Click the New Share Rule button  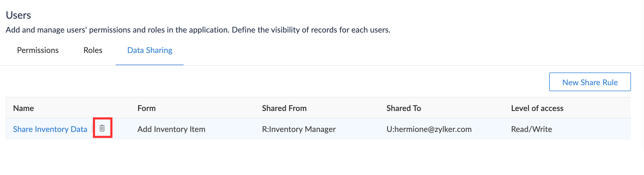[x=590, y=82]
